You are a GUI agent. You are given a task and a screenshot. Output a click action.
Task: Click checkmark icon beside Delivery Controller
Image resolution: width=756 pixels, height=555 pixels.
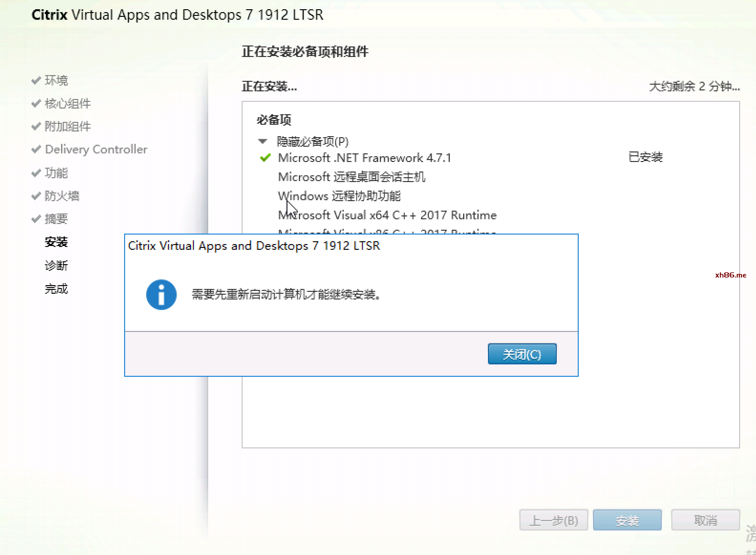[36, 150]
